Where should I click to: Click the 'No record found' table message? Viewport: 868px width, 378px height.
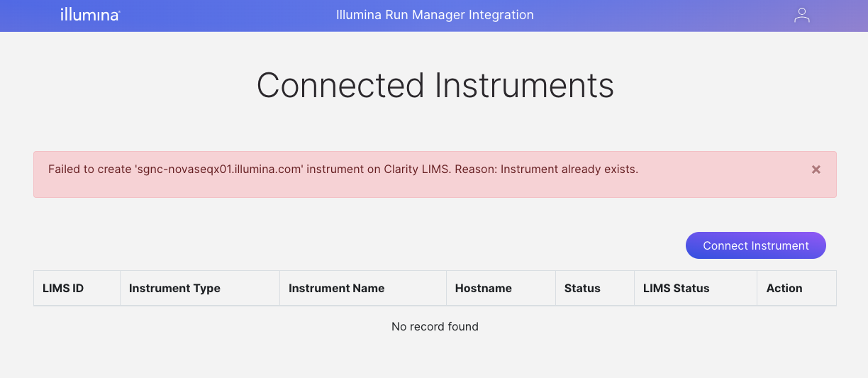[435, 327]
